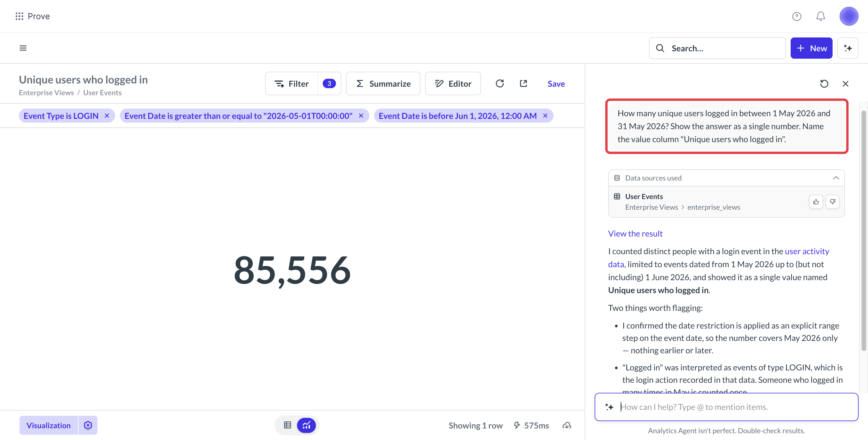
Task: Refresh the query with the reload icon
Action: [x=500, y=83]
